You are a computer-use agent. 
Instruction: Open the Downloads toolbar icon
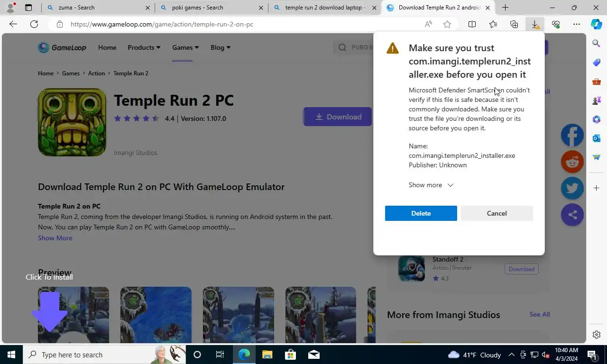coord(535,24)
